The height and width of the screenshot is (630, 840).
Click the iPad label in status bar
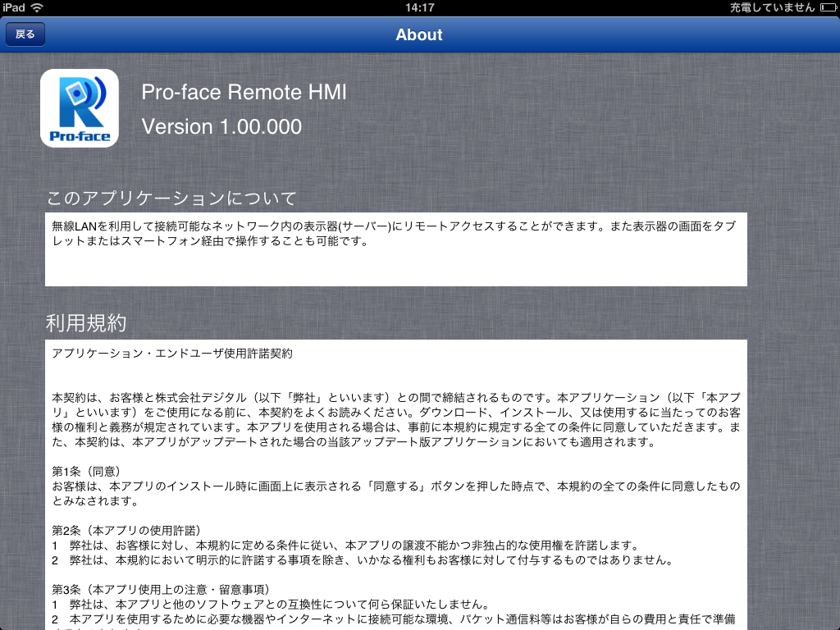[14, 7]
